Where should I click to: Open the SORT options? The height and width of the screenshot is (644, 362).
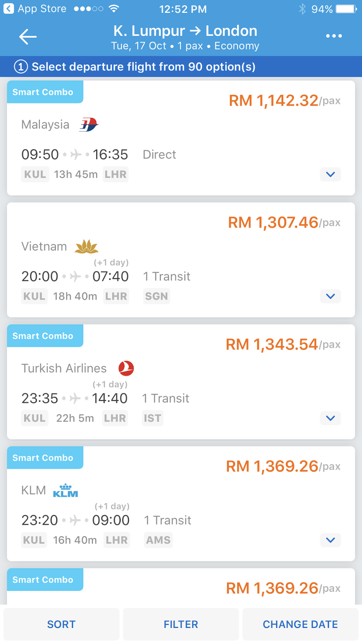click(x=62, y=624)
